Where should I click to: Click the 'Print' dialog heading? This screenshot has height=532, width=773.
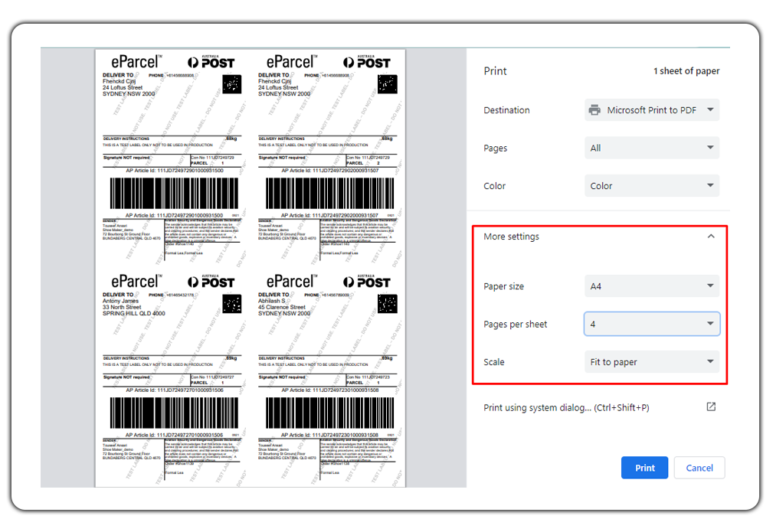pos(495,71)
